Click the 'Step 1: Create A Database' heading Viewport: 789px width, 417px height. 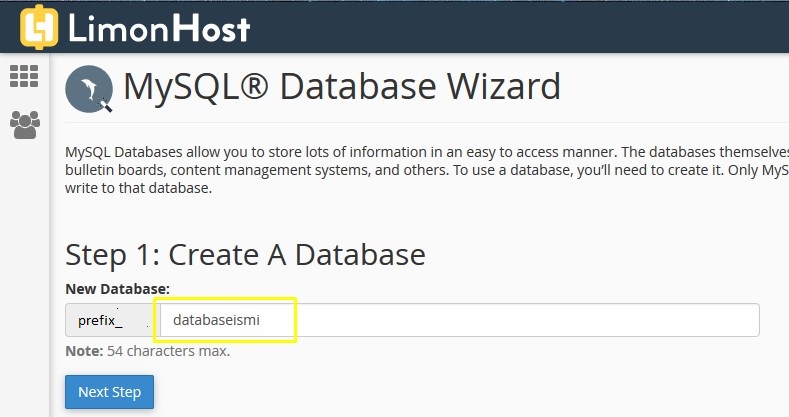246,255
